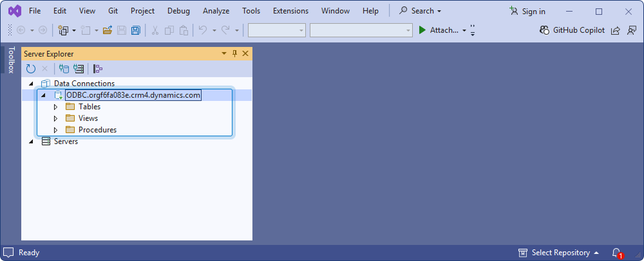Open the Navigate Backward history dropdown
The height and width of the screenshot is (261, 644).
pyautogui.click(x=32, y=30)
